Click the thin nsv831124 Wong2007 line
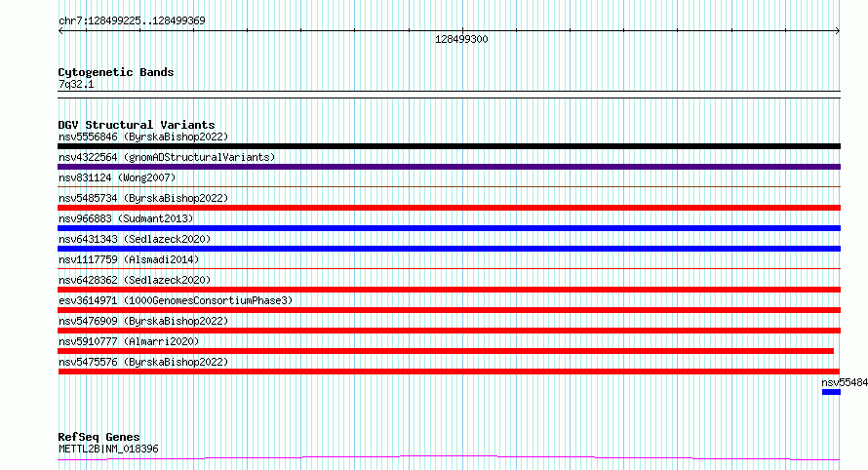 (x=449, y=187)
